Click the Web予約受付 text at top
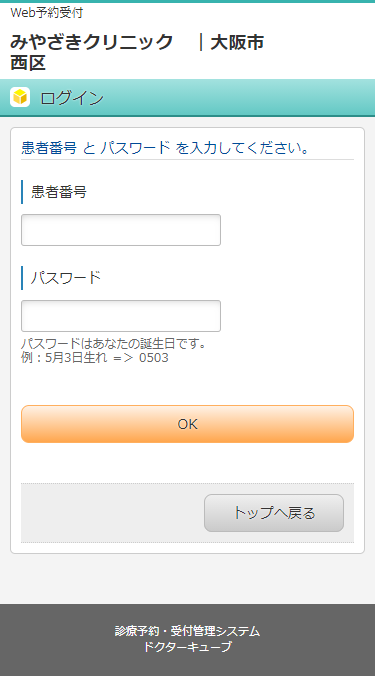The height and width of the screenshot is (676, 375). (47, 13)
